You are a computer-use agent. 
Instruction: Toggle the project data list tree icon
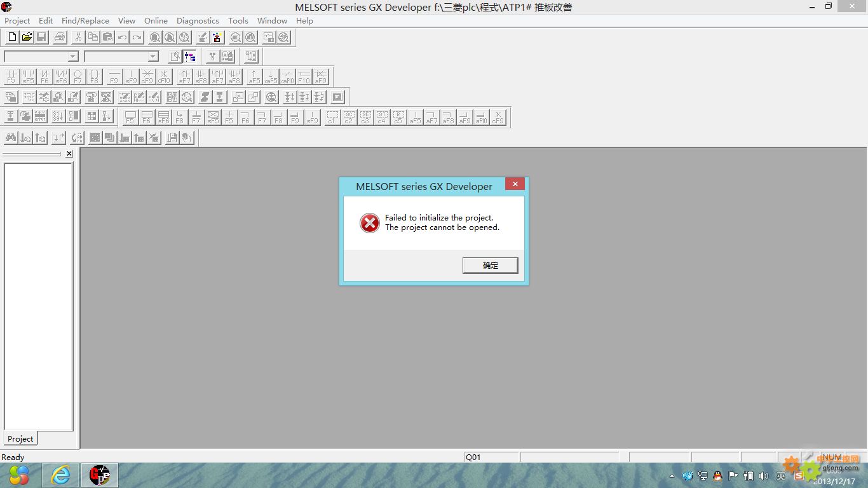(189, 57)
